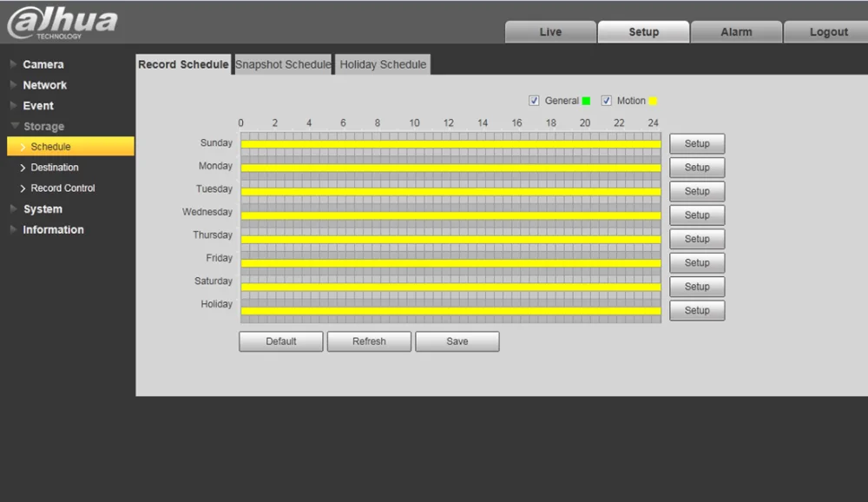The height and width of the screenshot is (502, 868).
Task: Select the Snapshot Schedule tab
Action: (283, 64)
